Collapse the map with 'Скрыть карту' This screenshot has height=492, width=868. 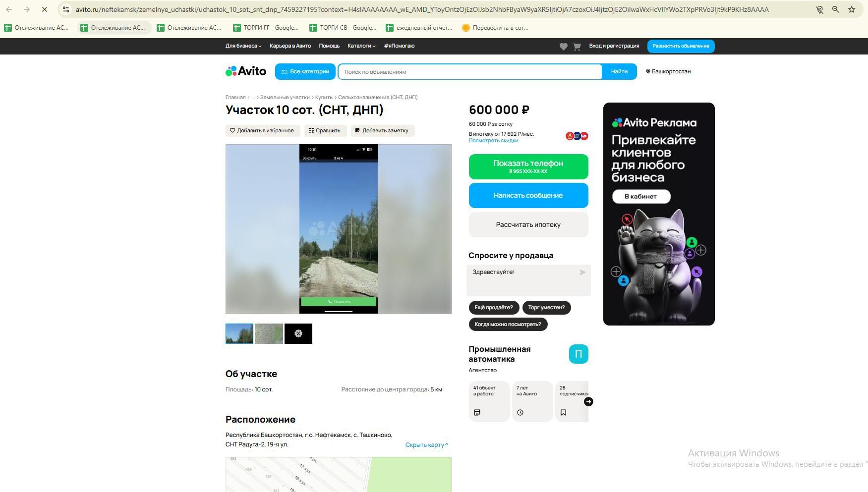pyautogui.click(x=427, y=445)
